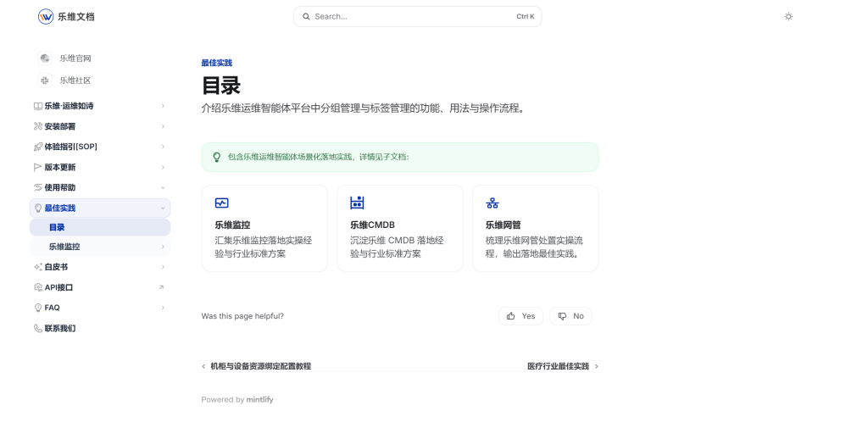Open 安装部署 menu item
The width and height of the screenshot is (868, 439).
(x=100, y=126)
